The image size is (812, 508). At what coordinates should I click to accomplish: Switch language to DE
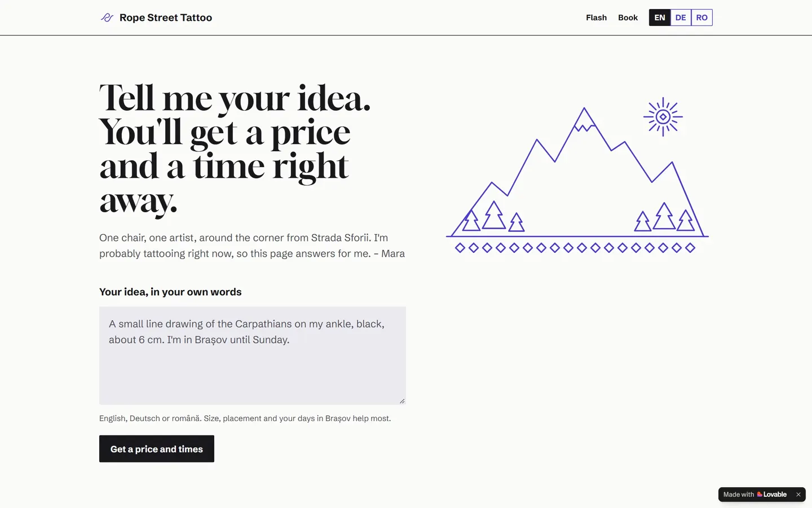pyautogui.click(x=681, y=17)
